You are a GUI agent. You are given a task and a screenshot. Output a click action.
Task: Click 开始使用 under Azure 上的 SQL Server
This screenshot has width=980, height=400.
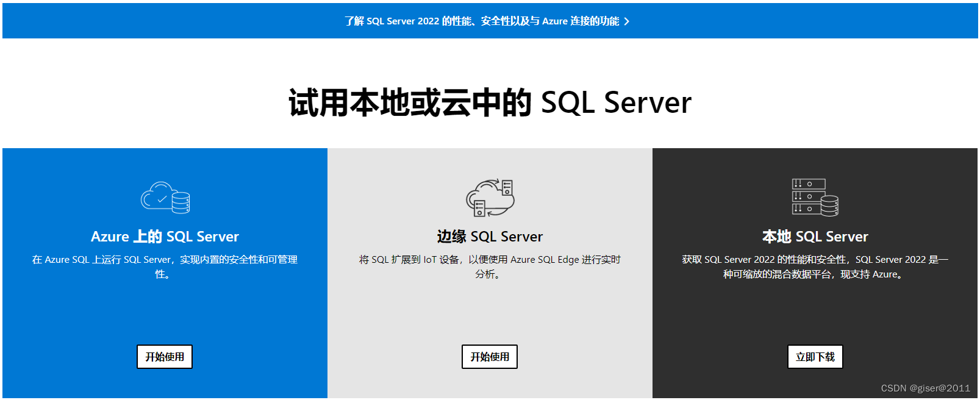(x=165, y=357)
